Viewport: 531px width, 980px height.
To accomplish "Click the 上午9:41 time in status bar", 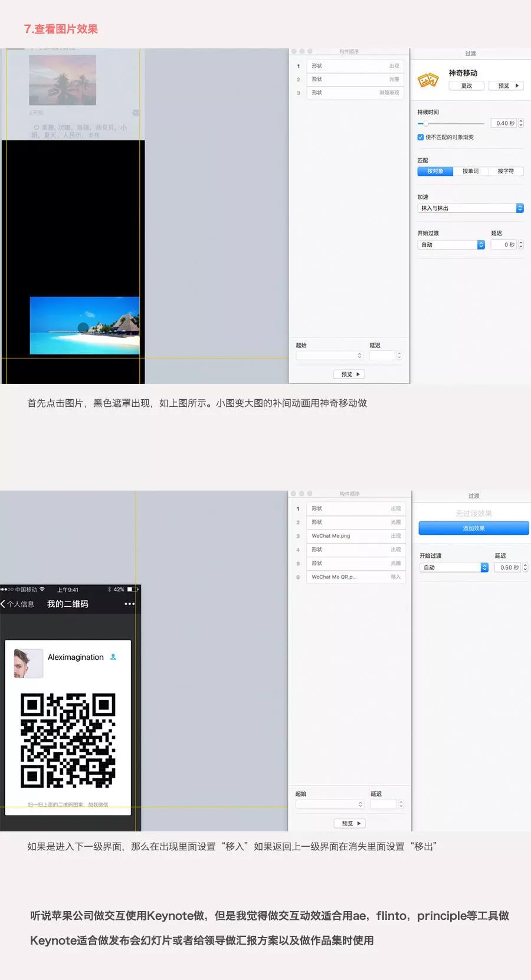I will point(68,590).
